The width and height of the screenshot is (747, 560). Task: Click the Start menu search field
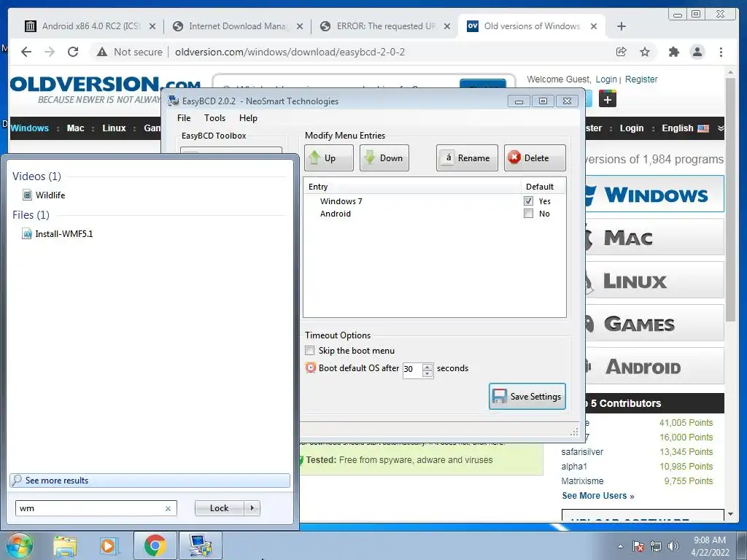coord(90,508)
